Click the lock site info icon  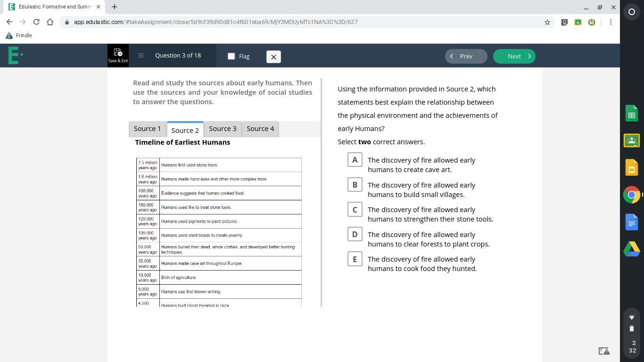tap(67, 22)
